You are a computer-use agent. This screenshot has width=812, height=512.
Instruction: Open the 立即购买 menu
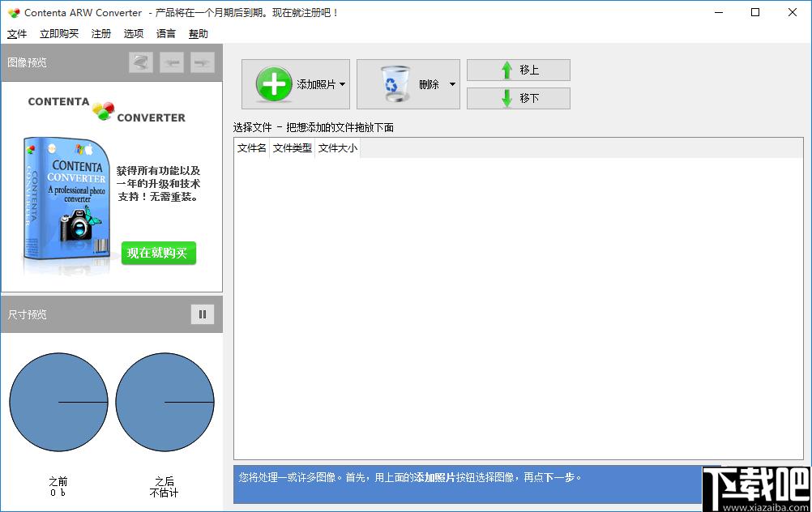click(59, 34)
